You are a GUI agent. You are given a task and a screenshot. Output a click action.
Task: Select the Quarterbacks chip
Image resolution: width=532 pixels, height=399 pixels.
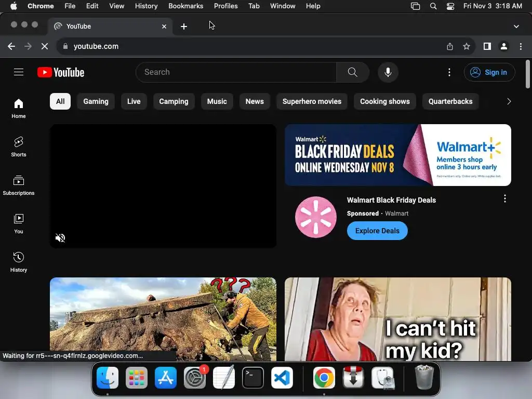[x=450, y=101]
